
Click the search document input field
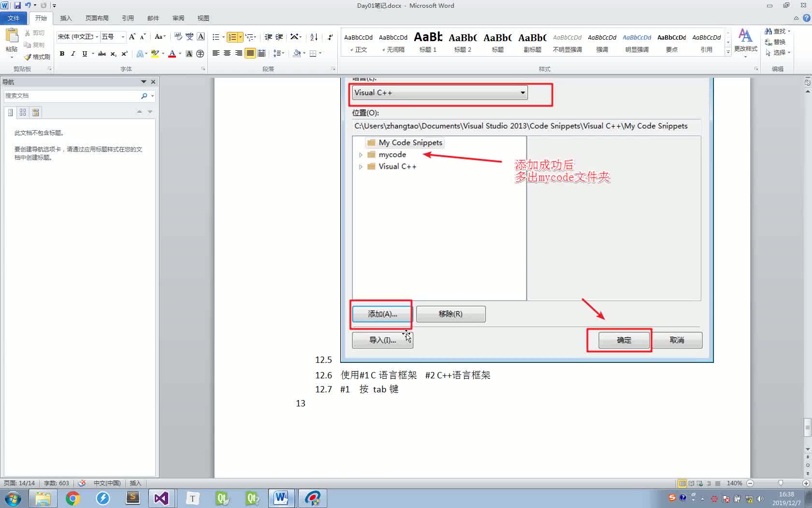72,96
